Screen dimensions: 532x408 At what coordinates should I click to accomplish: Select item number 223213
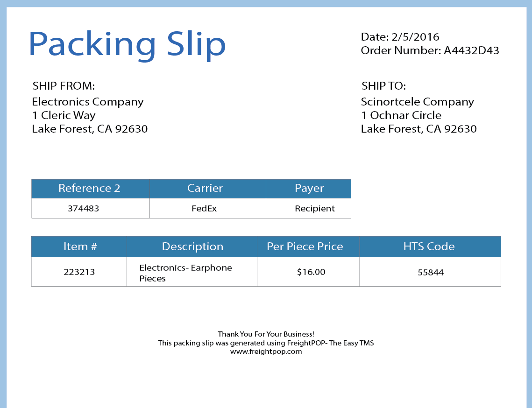(79, 272)
